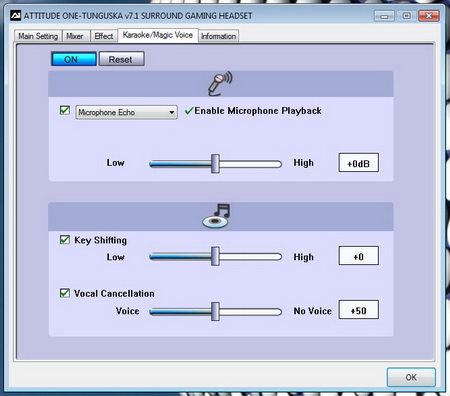Open the Microphone Echo dropdown
Image resolution: width=450 pixels, height=396 pixels.
(x=126, y=112)
